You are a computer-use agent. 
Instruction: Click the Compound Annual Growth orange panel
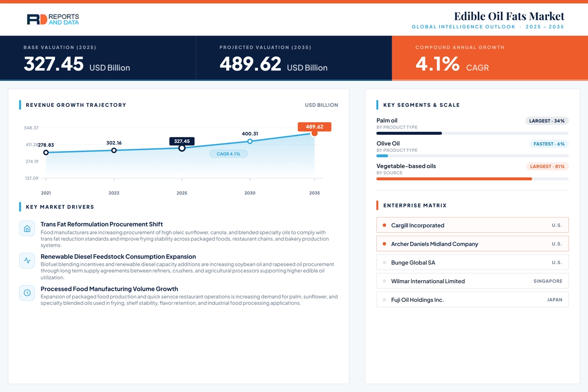[490, 58]
